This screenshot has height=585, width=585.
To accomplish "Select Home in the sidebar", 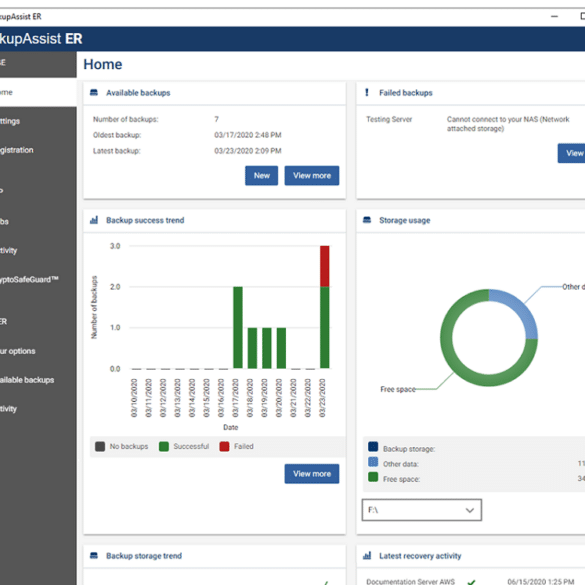I will (38, 92).
